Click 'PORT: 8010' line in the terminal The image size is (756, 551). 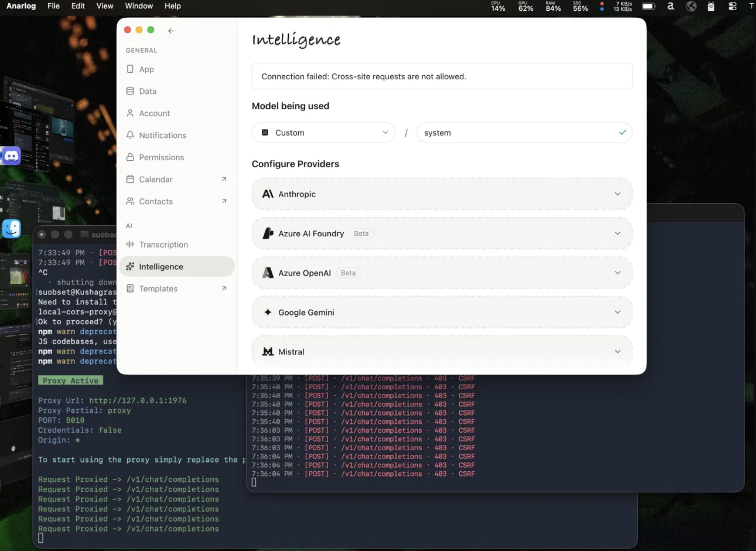(61, 420)
